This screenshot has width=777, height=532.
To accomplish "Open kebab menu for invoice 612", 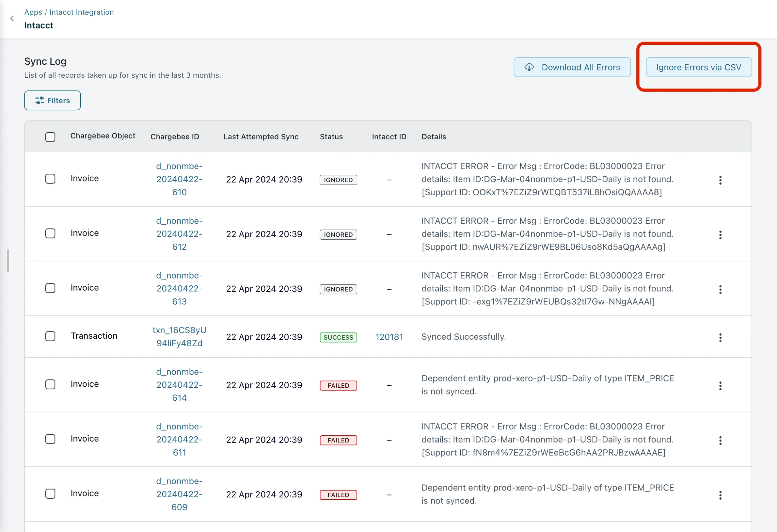I will pos(720,235).
